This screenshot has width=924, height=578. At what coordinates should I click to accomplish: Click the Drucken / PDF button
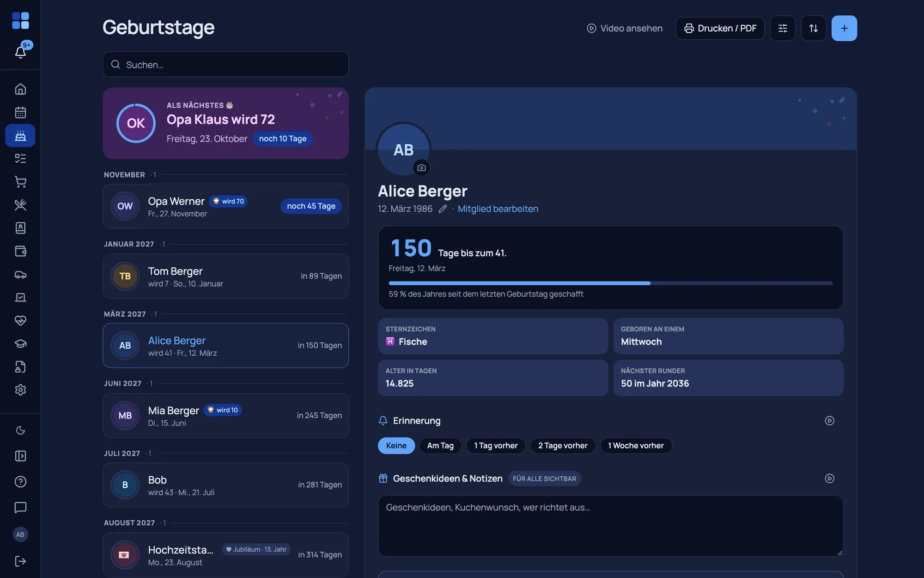click(x=720, y=28)
